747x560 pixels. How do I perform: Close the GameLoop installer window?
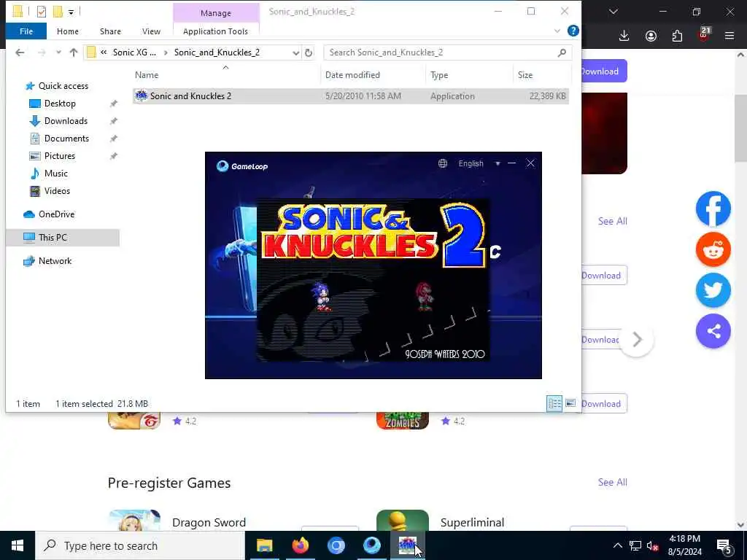pyautogui.click(x=530, y=163)
